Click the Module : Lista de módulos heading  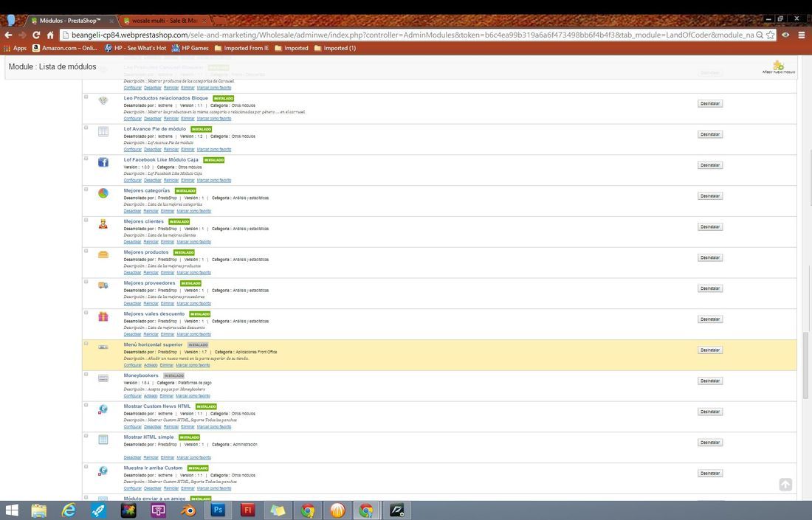click(52, 66)
